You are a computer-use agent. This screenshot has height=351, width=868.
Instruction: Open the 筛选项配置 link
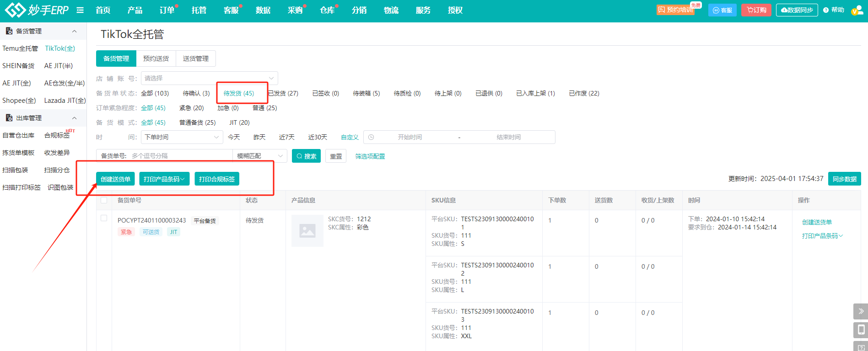(370, 156)
